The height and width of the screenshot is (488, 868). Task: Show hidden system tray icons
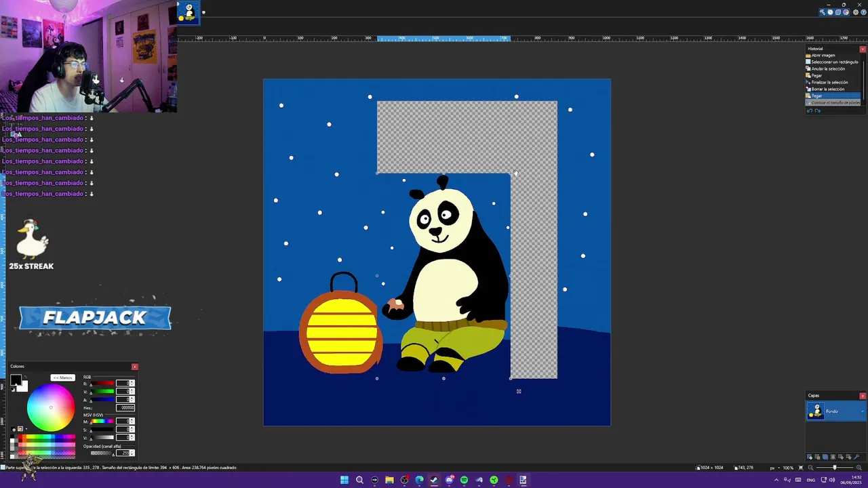point(776,480)
